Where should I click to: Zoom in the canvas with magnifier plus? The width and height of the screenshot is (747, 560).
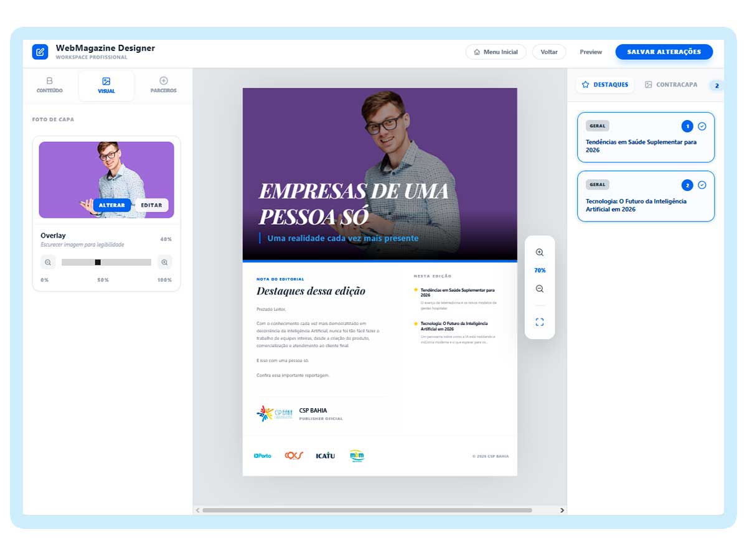540,253
